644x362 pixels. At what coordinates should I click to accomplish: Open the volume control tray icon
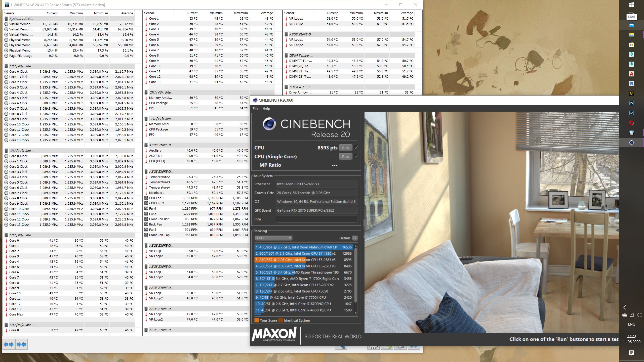pyautogui.click(x=639, y=315)
